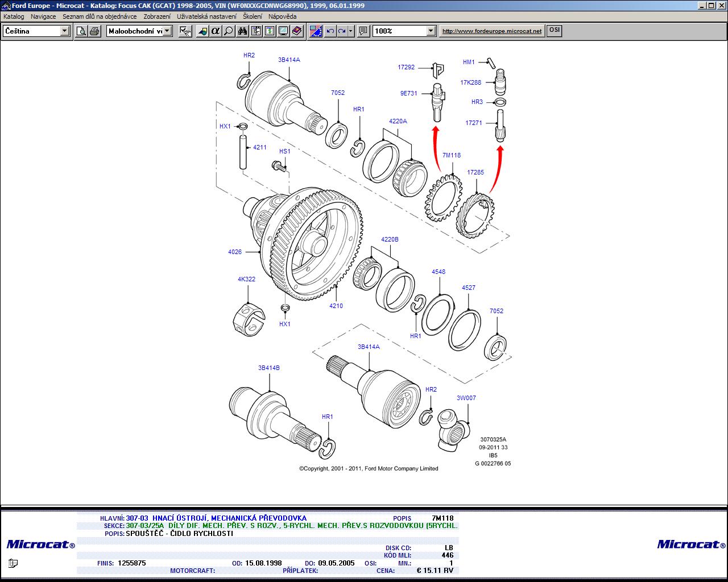Expand the Maloobchodní price type dropdown
Image resolution: width=728 pixels, height=582 pixels.
coord(167,31)
